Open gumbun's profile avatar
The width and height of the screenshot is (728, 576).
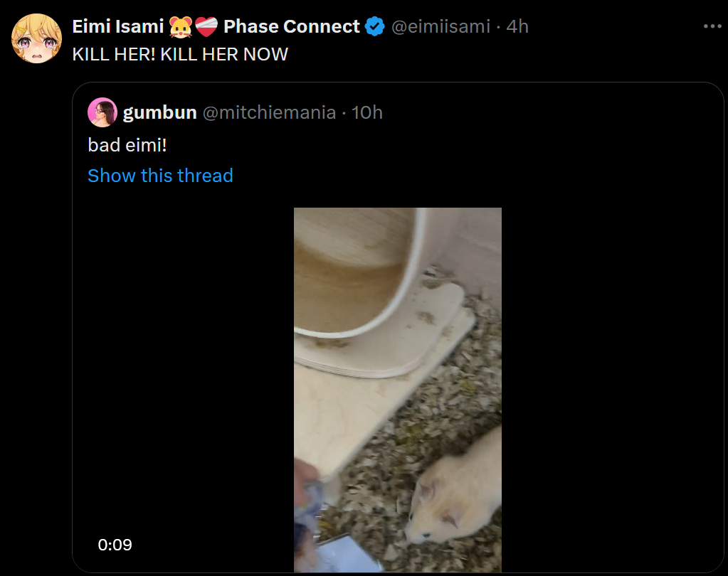[x=102, y=112]
